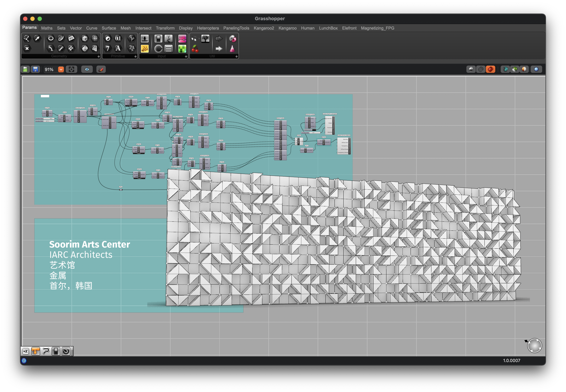Click the zoom extents button
This screenshot has width=566, height=392.
point(71,69)
